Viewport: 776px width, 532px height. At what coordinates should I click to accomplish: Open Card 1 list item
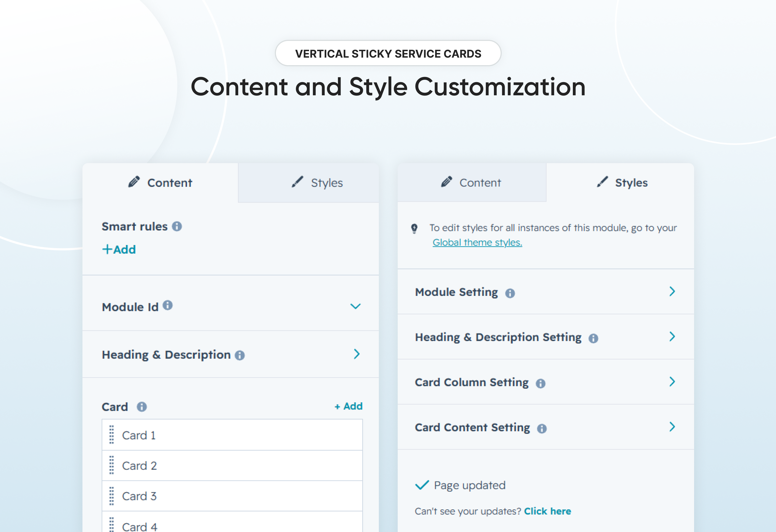[232, 435]
